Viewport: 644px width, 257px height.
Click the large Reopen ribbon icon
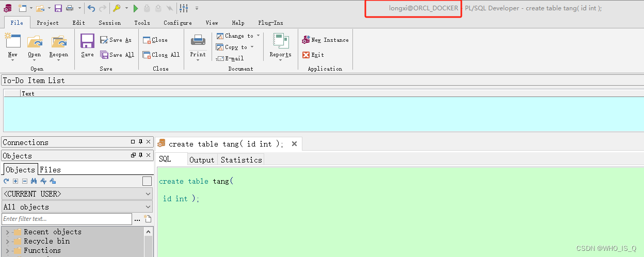click(59, 41)
